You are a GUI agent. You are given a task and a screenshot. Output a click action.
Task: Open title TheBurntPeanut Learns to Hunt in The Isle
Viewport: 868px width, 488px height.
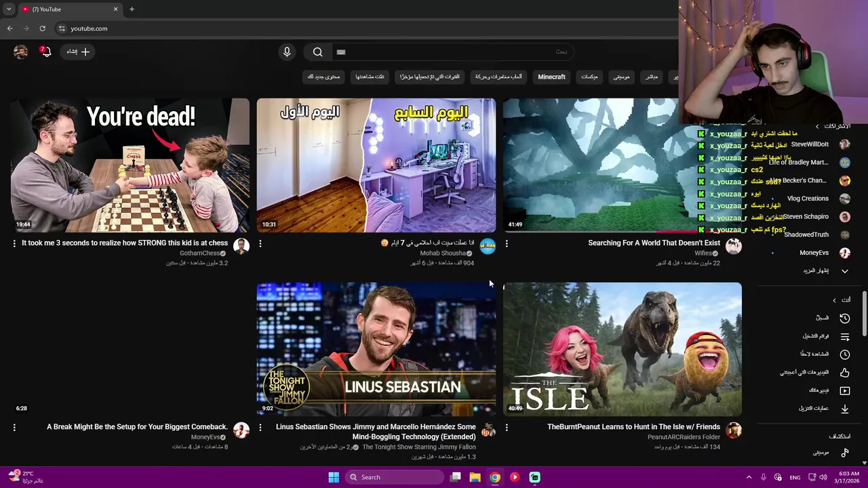pos(633,426)
